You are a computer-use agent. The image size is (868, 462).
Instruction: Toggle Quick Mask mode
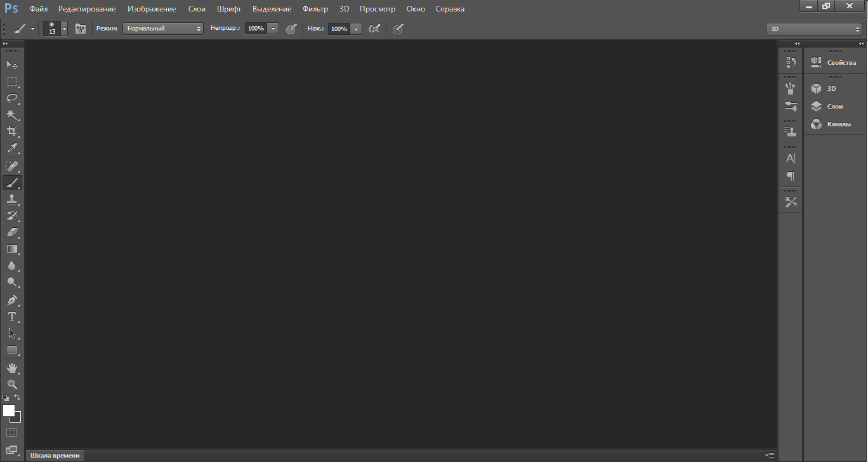pyautogui.click(x=12, y=432)
